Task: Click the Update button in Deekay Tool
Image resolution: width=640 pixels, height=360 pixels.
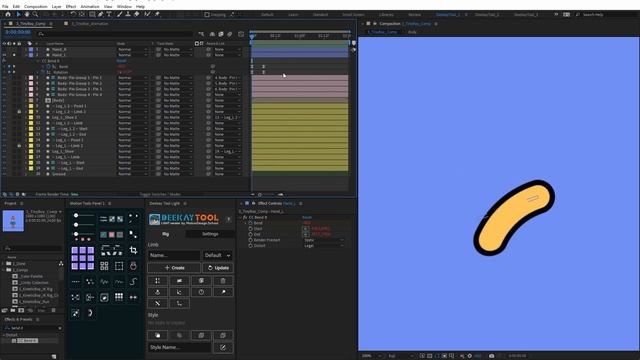Action: [x=218, y=268]
